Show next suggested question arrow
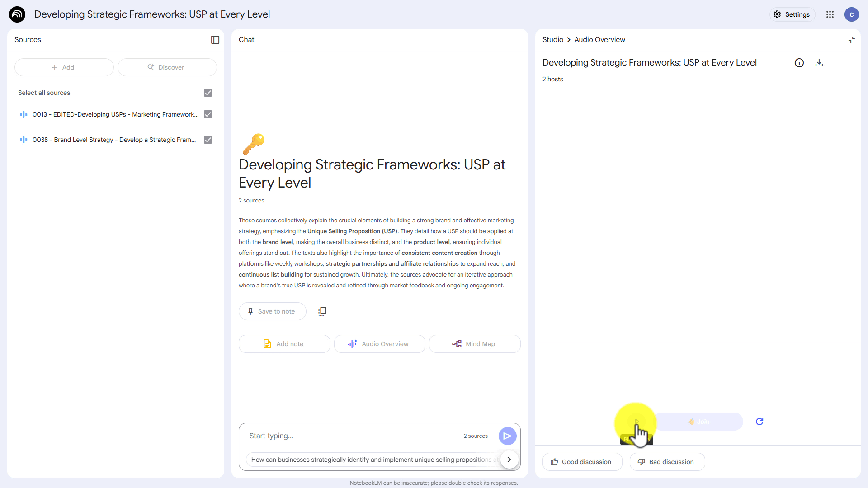The width and height of the screenshot is (868, 488). pyautogui.click(x=509, y=460)
